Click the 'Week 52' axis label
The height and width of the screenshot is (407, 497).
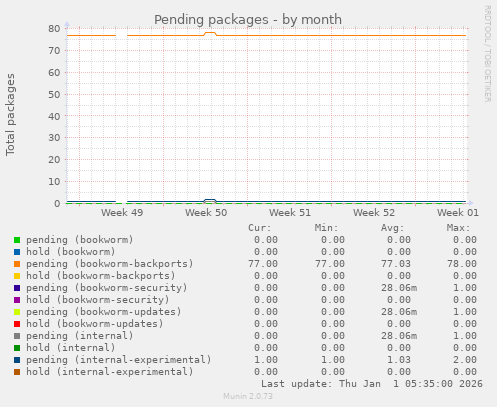pos(374,213)
